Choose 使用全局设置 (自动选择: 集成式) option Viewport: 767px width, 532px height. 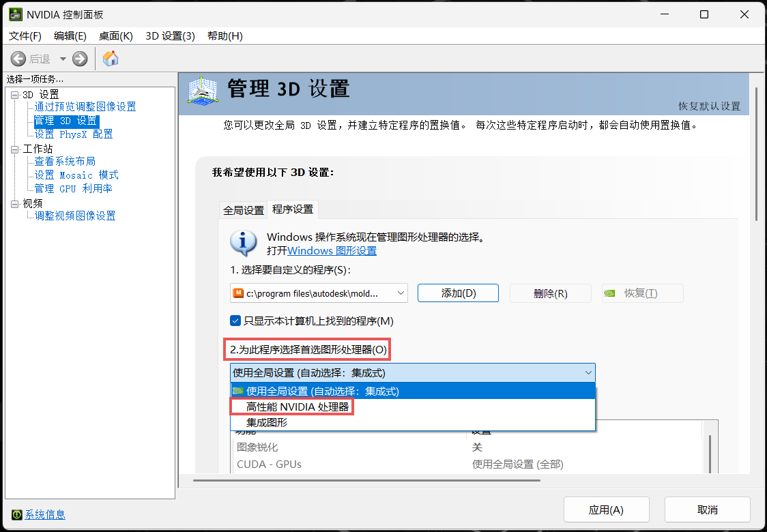[413, 391]
